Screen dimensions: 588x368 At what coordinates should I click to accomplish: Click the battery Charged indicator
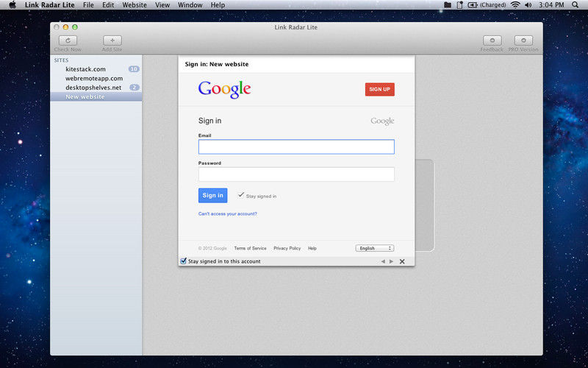pyautogui.click(x=487, y=5)
